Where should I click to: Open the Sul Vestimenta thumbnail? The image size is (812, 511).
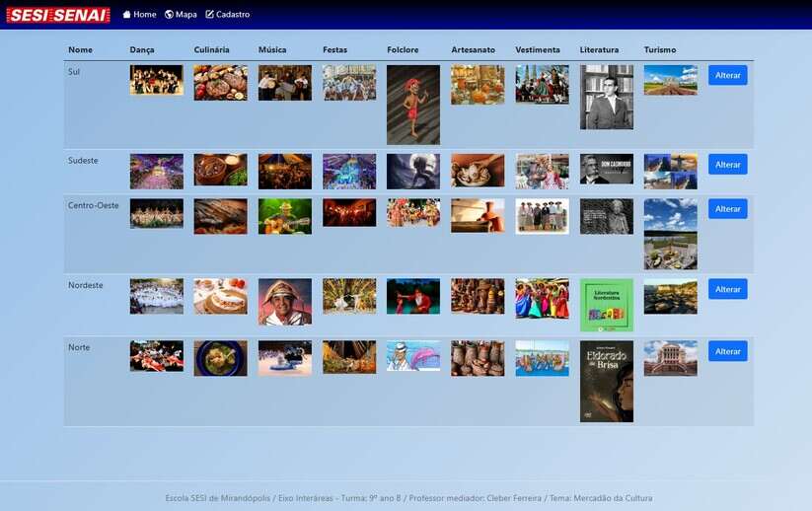542,85
